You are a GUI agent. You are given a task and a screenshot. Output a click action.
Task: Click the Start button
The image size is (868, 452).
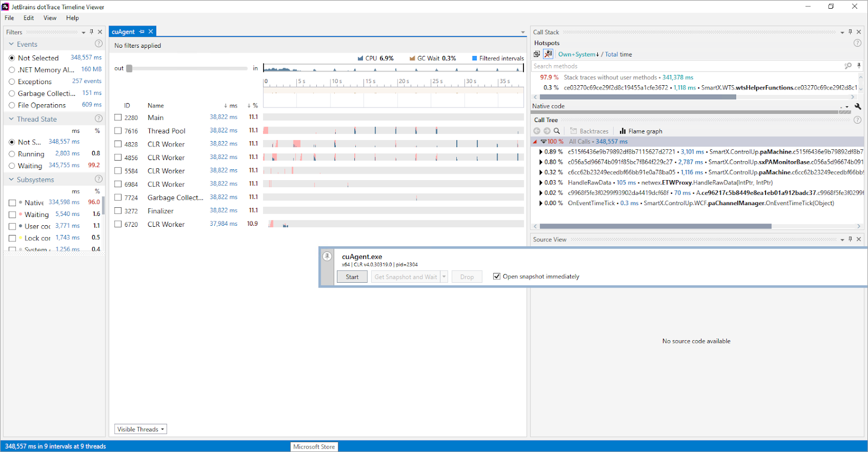coord(352,277)
